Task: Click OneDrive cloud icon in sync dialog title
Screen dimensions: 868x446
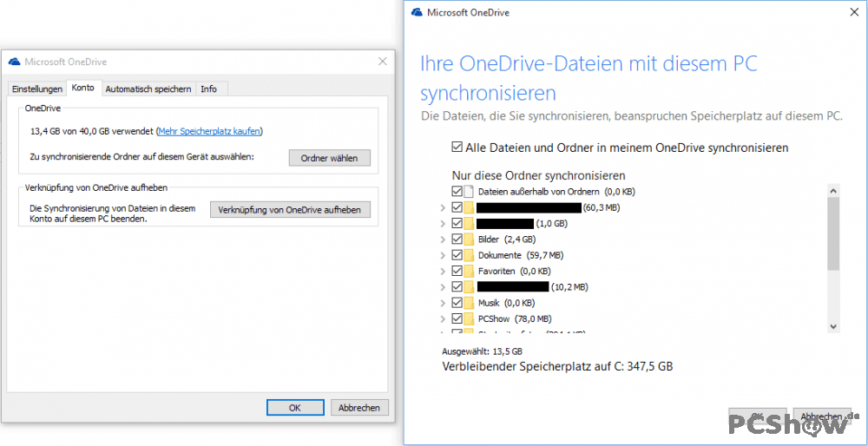Action: tap(418, 12)
